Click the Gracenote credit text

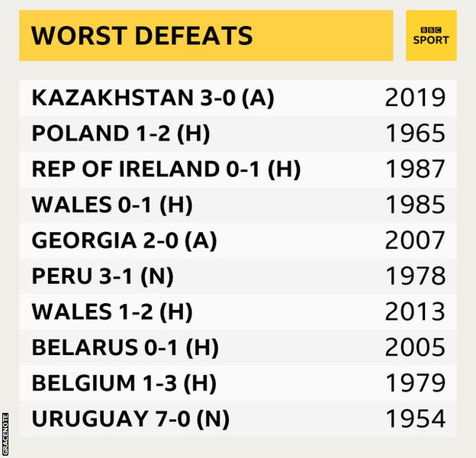point(5,434)
